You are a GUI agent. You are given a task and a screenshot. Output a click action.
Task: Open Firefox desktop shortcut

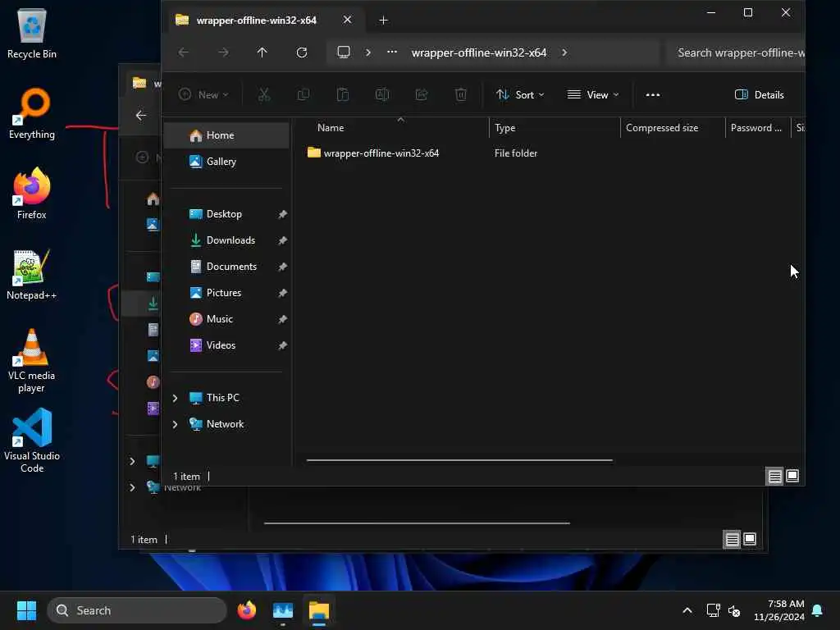(32, 194)
